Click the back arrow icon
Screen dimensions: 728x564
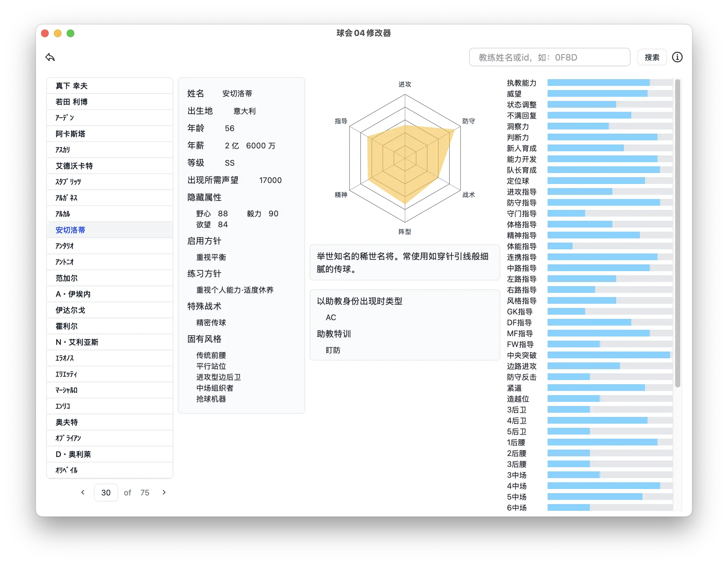50,57
